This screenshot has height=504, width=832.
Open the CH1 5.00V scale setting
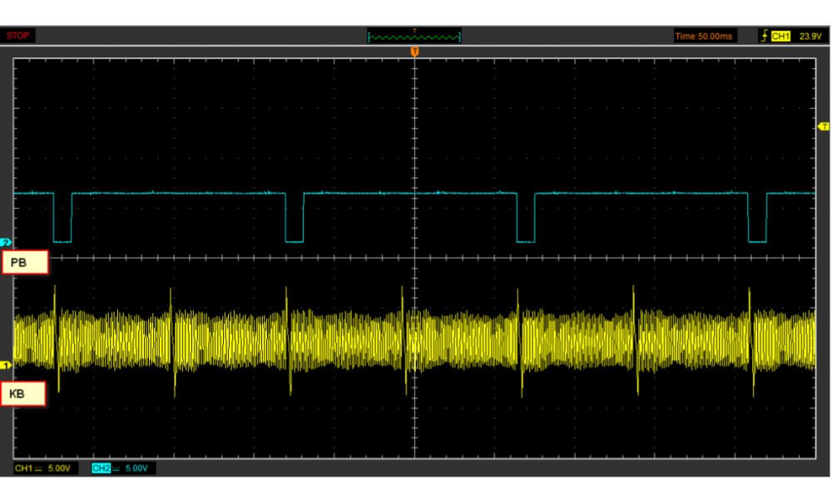(59, 469)
